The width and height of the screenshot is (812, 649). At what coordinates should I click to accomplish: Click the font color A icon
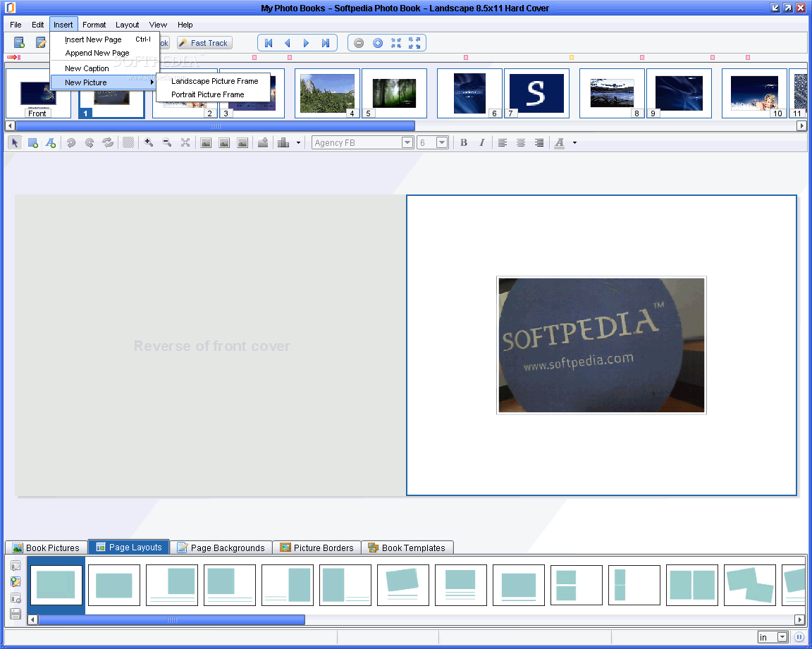[559, 143]
